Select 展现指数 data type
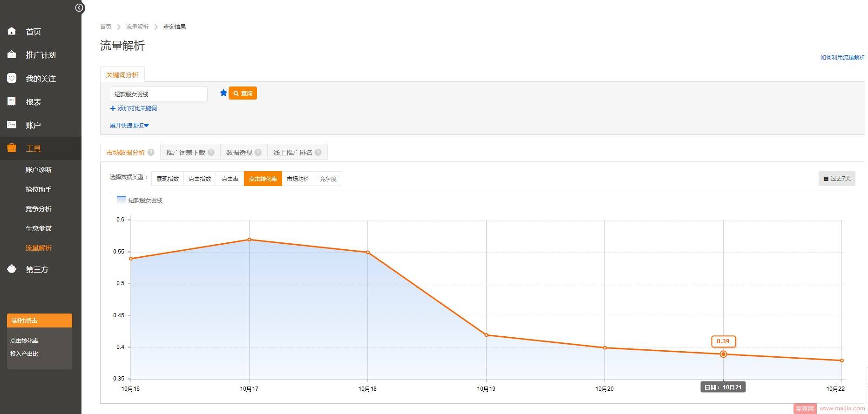Viewport: 868px width, 414px height. click(168, 179)
